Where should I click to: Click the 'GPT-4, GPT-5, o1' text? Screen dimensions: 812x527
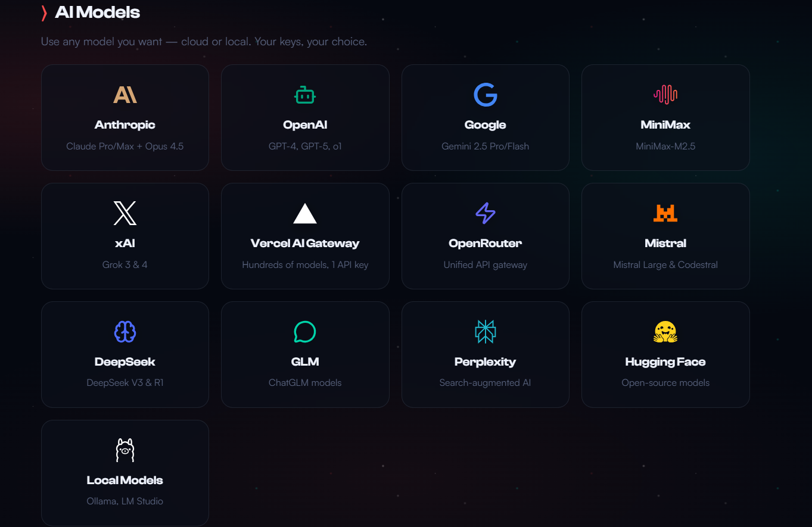click(x=305, y=146)
